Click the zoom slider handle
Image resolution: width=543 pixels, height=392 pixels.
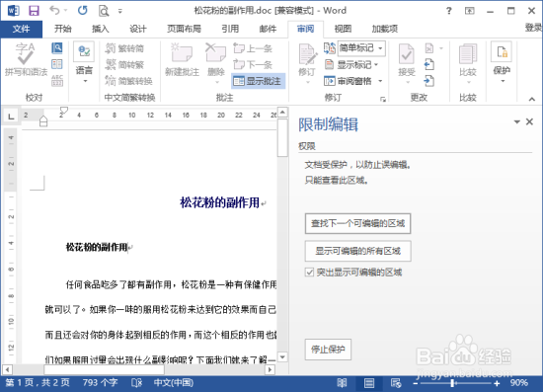coord(452,383)
